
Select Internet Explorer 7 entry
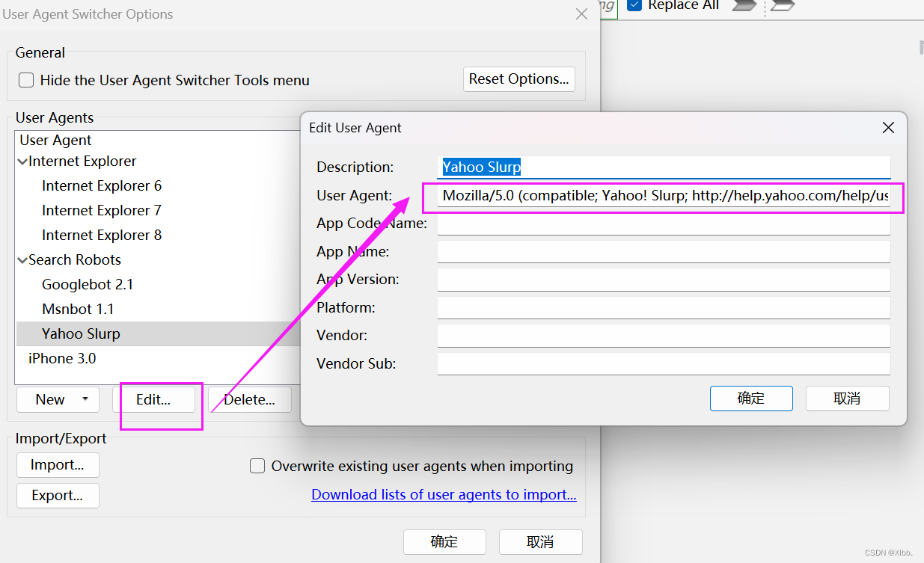(x=102, y=210)
